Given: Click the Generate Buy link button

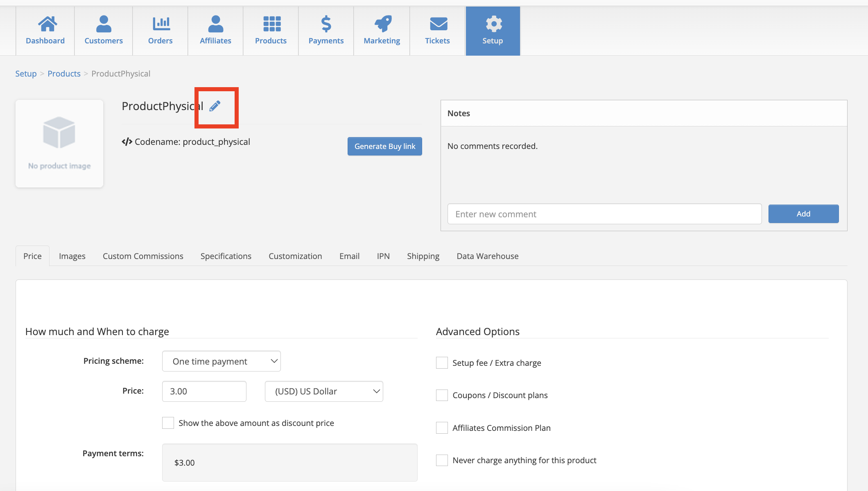Looking at the screenshot, I should coord(385,146).
